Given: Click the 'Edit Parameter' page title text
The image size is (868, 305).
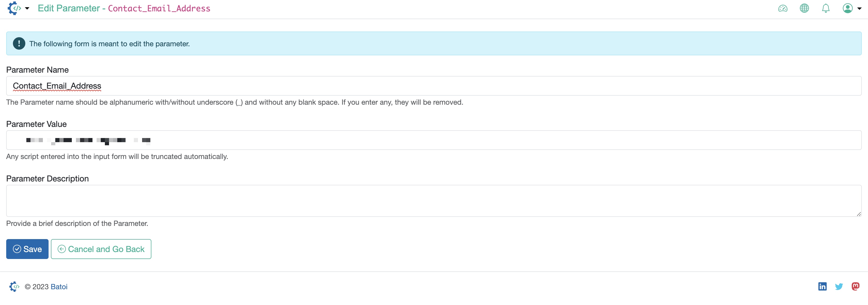Looking at the screenshot, I should [69, 8].
